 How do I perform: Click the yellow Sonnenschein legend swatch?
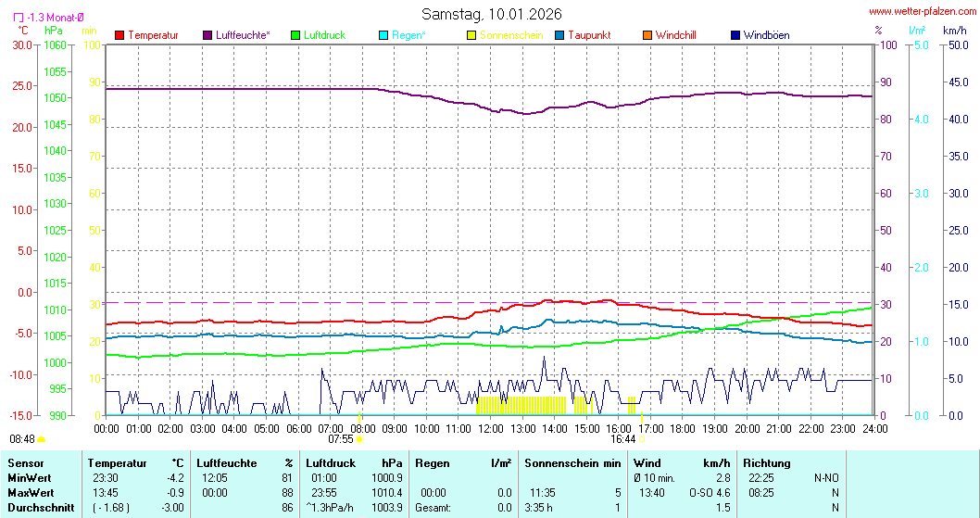471,35
